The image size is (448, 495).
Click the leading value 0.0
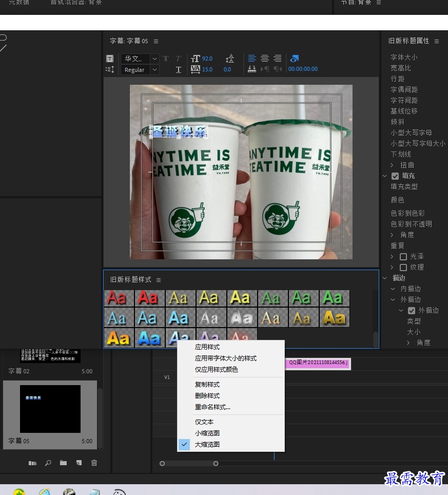coord(227,69)
